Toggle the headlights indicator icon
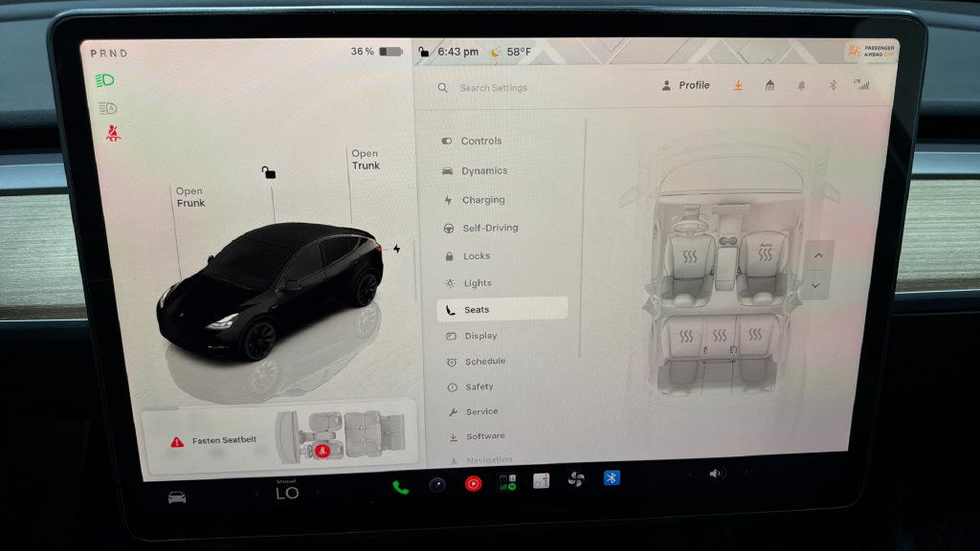The image size is (980, 551). coord(105,80)
